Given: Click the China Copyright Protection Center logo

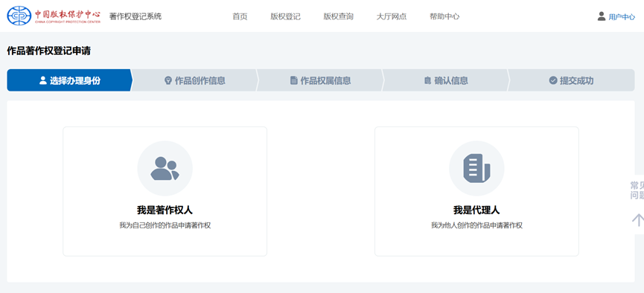Looking at the screenshot, I should (x=54, y=16).
